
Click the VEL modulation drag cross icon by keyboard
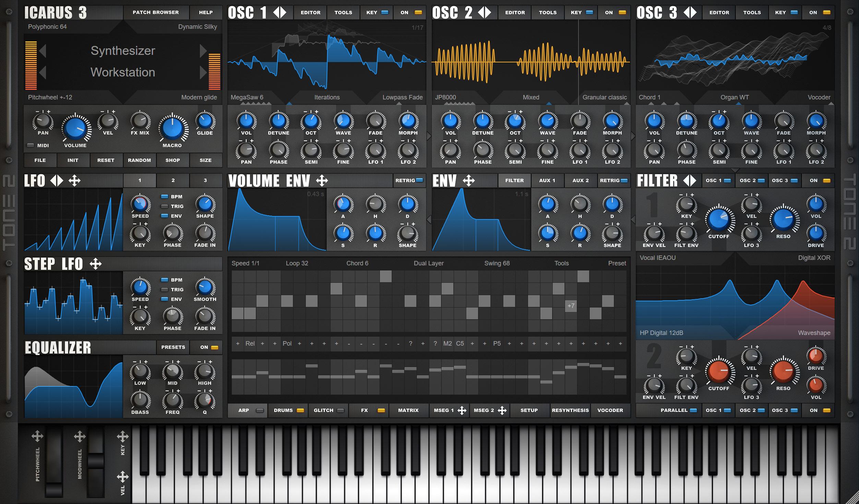[122, 477]
